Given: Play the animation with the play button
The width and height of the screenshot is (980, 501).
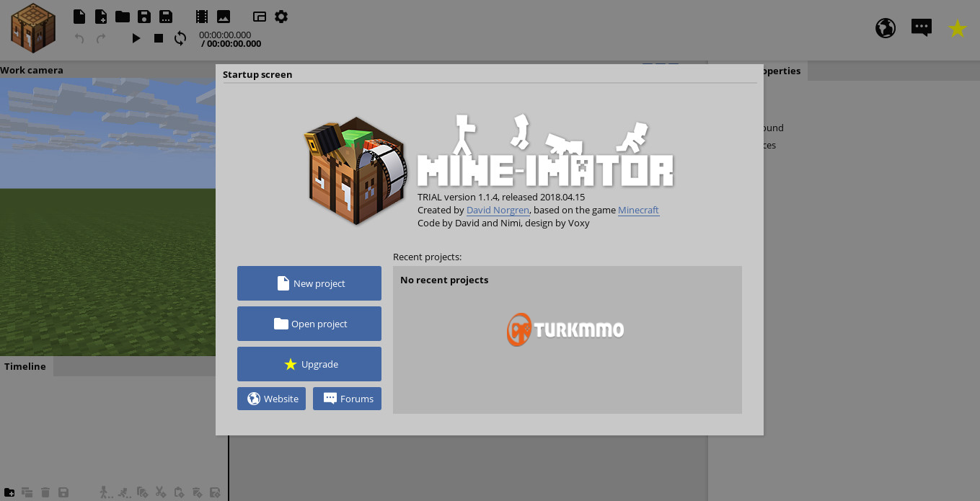Looking at the screenshot, I should 136,38.
